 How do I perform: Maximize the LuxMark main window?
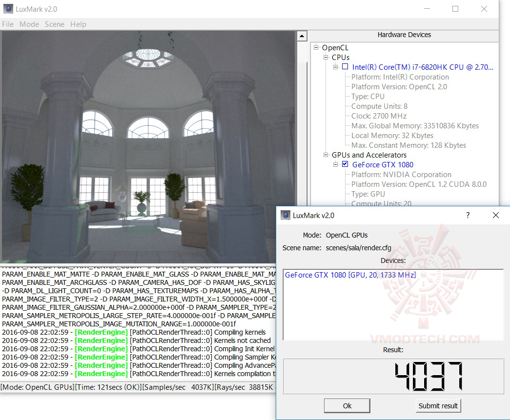(455, 9)
